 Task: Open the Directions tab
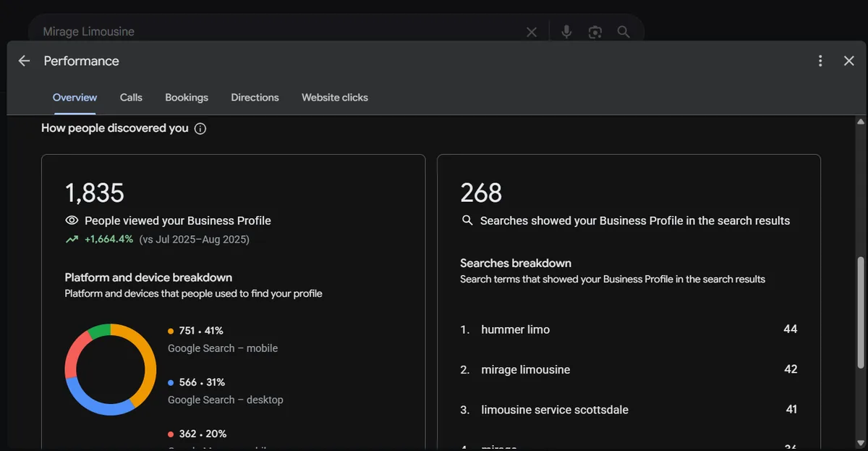pos(255,97)
